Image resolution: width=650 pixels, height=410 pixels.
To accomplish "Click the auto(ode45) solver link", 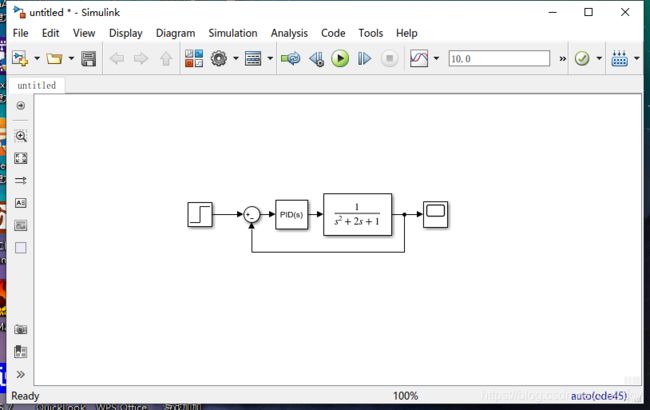I will coord(599,396).
